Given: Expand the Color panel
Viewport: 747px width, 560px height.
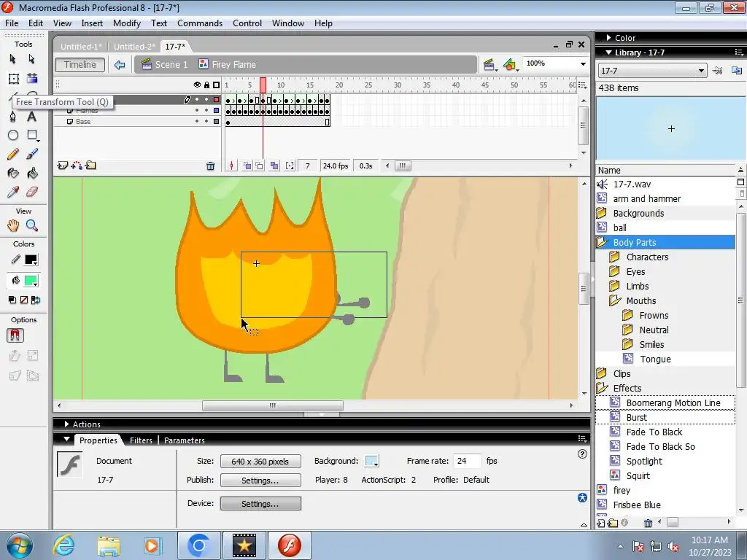Looking at the screenshot, I should [608, 38].
